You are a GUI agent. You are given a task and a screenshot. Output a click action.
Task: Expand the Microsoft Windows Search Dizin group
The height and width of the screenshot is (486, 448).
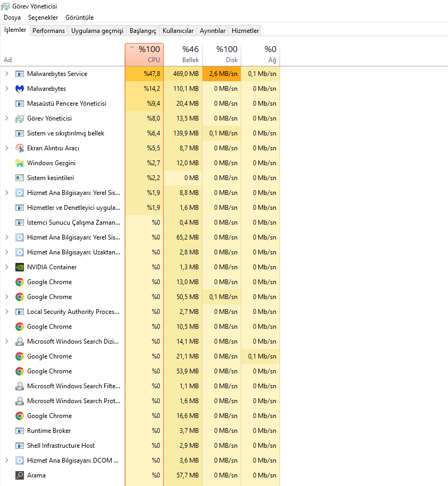[7, 342]
